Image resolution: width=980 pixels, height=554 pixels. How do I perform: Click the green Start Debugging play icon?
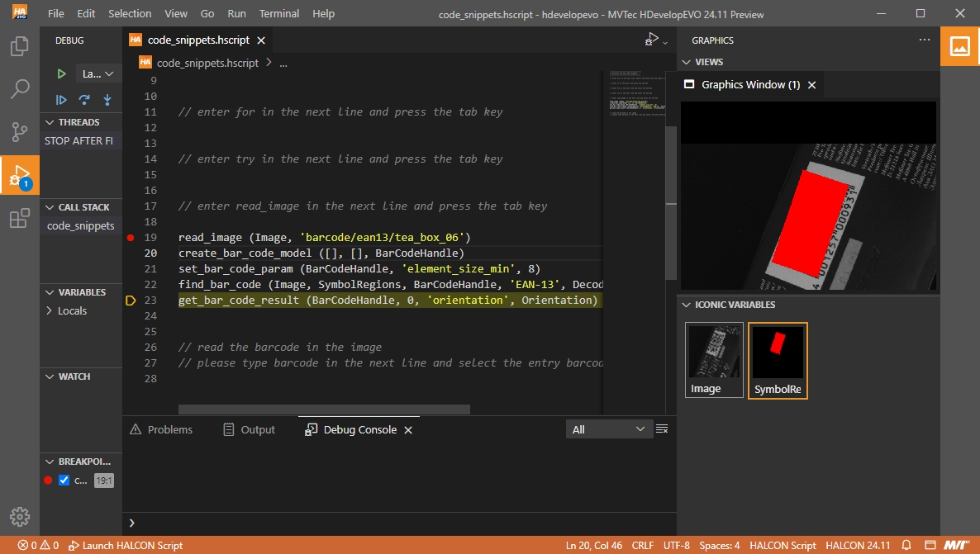[61, 73]
